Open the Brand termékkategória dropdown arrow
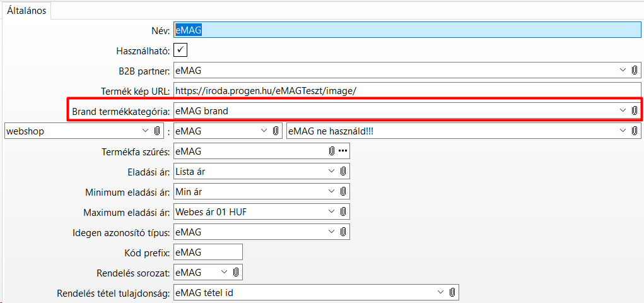 pyautogui.click(x=622, y=110)
